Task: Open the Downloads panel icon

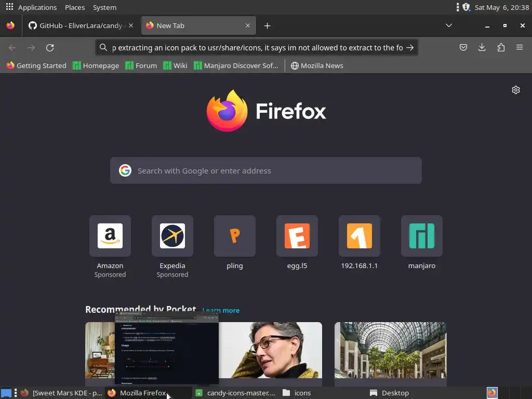Action: coord(482,47)
